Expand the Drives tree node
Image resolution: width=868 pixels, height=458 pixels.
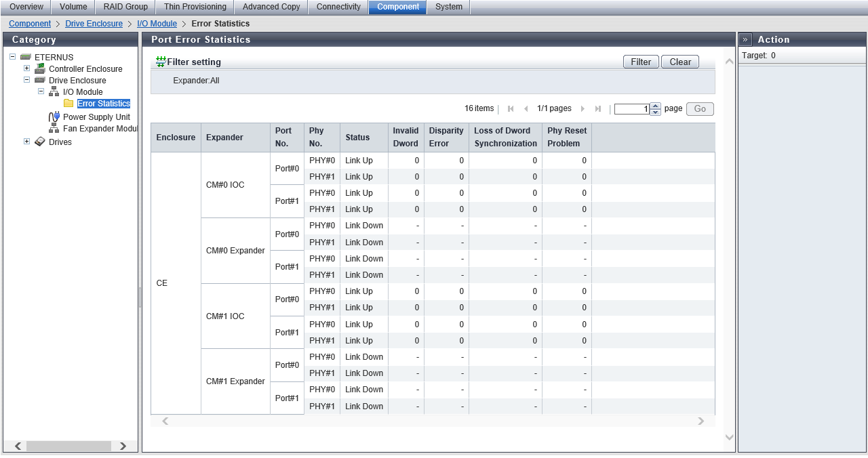26,142
